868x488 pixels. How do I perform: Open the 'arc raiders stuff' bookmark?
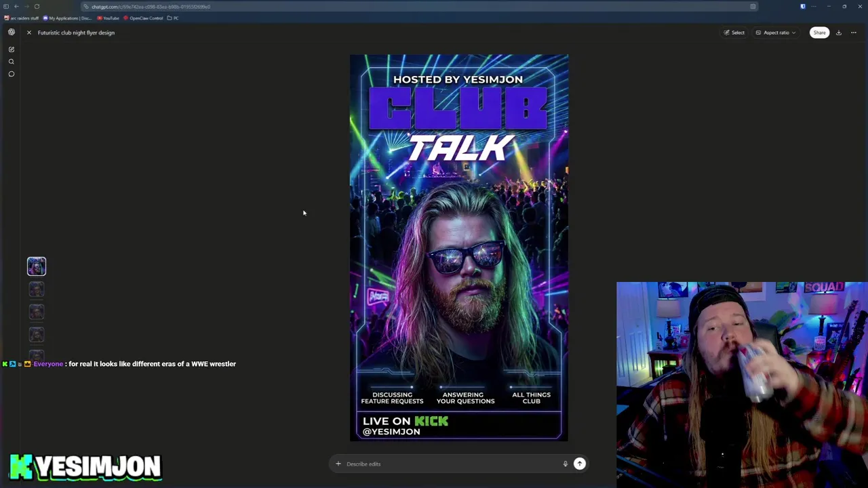[22, 18]
